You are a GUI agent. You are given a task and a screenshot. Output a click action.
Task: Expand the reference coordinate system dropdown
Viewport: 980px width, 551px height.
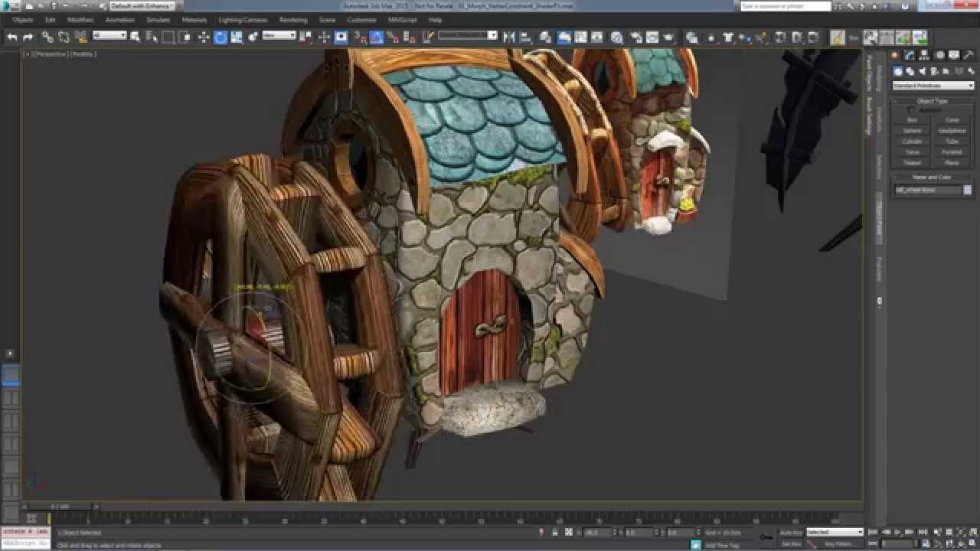[279, 35]
